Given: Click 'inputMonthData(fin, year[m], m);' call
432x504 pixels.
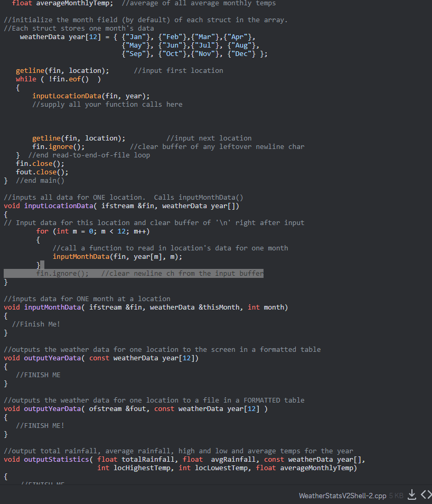Looking at the screenshot, I should 117,257.
